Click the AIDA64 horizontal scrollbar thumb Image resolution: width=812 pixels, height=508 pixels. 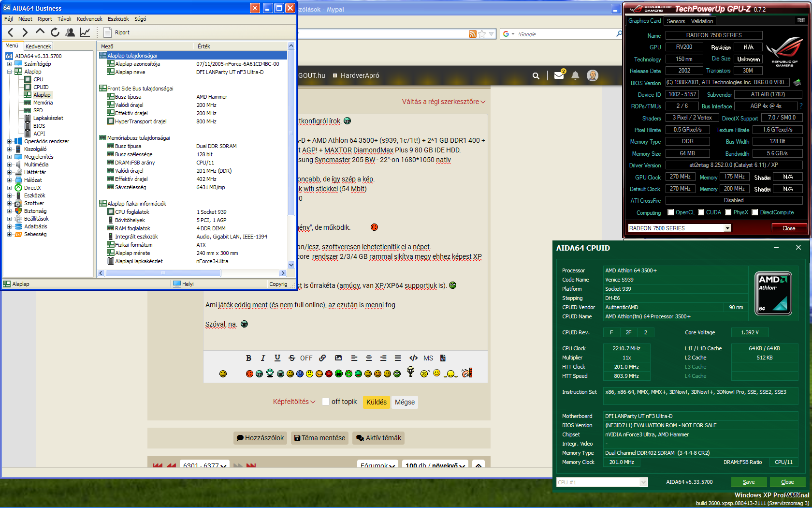163,273
